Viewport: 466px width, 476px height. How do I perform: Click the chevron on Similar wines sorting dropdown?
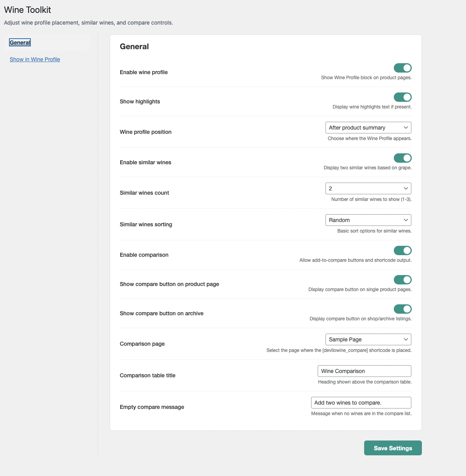click(406, 220)
